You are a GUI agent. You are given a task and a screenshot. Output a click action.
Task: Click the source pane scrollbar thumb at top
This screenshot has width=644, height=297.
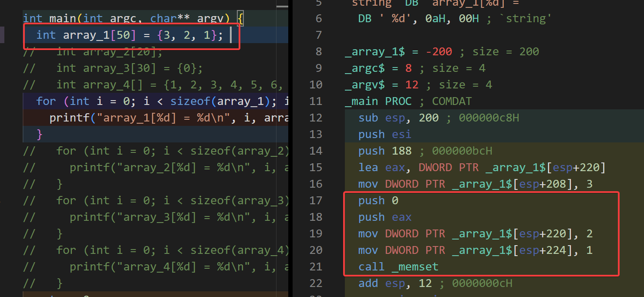click(x=282, y=7)
